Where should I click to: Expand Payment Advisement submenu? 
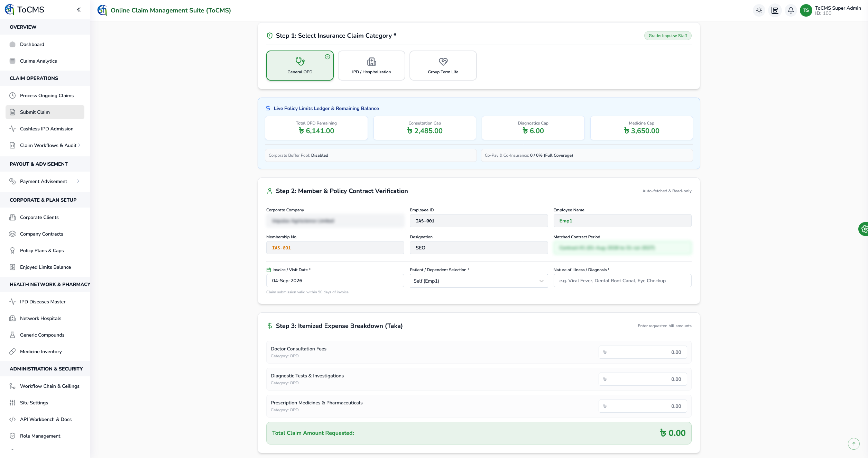click(x=45, y=181)
